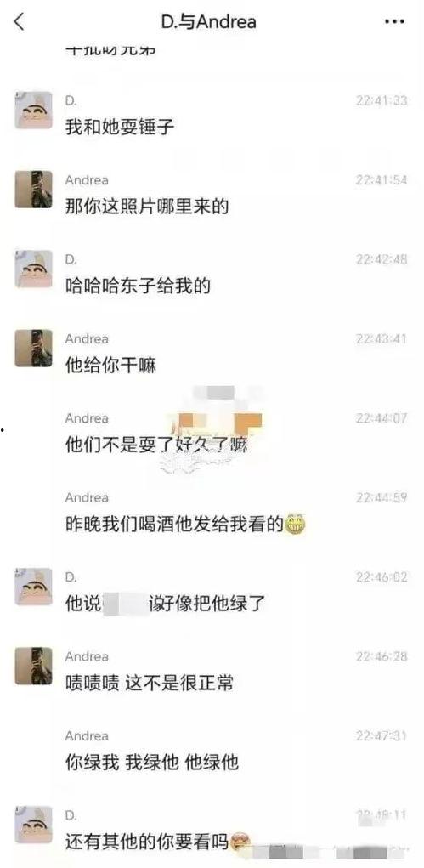This screenshot has height=868, width=424.
Task: Tap Andrea's avatar beside 他给你干嘛
Action: [33, 349]
